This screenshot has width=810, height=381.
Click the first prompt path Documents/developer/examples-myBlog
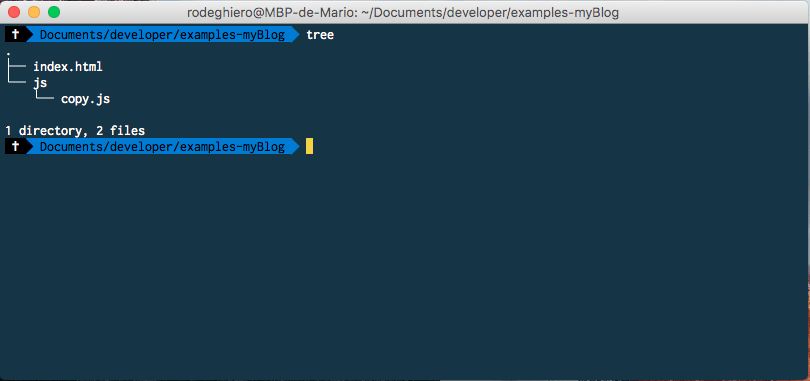tap(162, 35)
